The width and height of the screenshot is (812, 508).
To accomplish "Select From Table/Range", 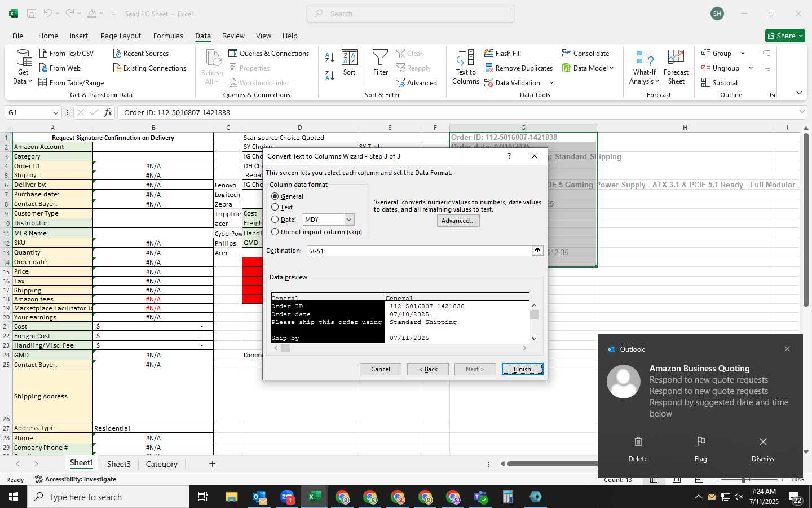I will coord(71,82).
